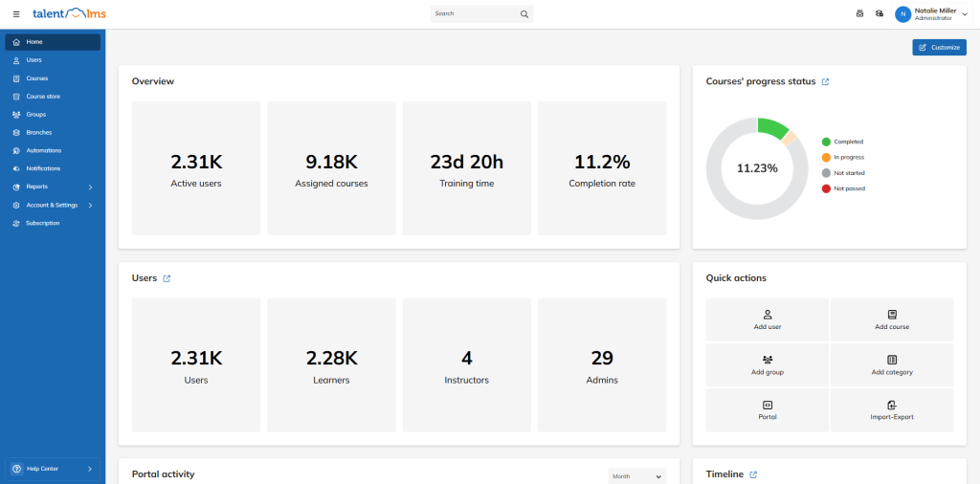This screenshot has height=484, width=980.
Task: Click the green Completed segment of donut chart
Action: (x=771, y=127)
